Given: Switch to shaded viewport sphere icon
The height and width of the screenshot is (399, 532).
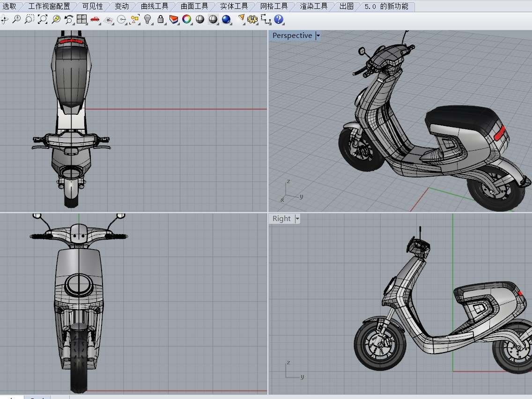Looking at the screenshot, I should 200,19.
